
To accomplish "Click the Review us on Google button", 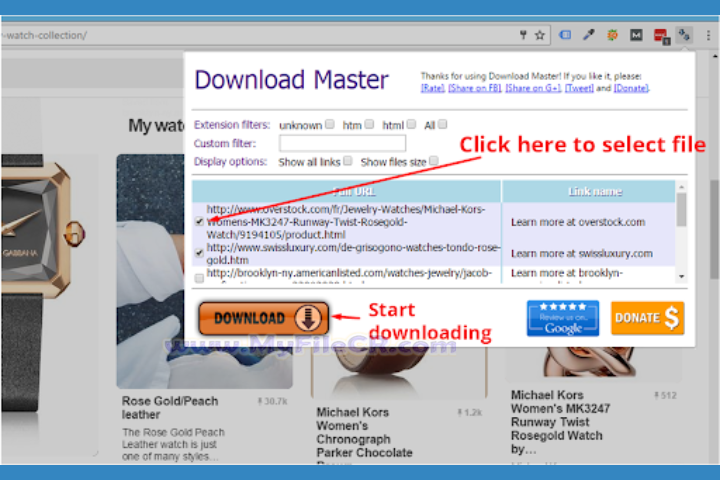I will [x=563, y=318].
